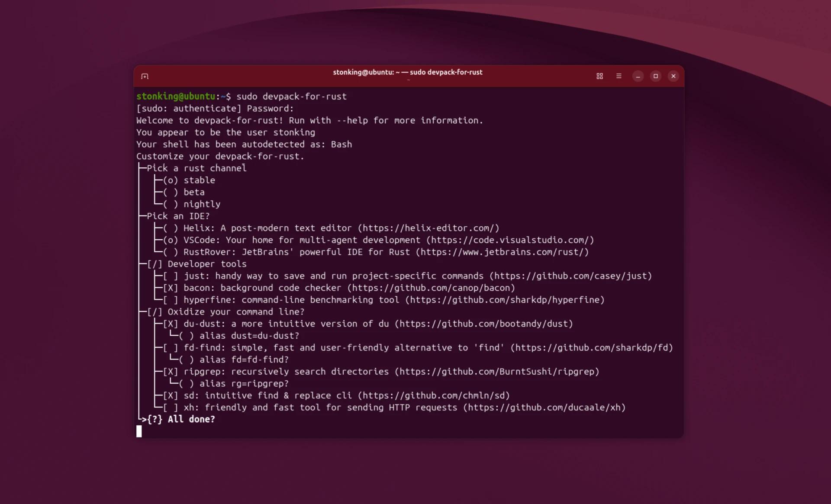831x504 pixels.
Task: Open the terminal tab overview grid
Action: tap(599, 76)
